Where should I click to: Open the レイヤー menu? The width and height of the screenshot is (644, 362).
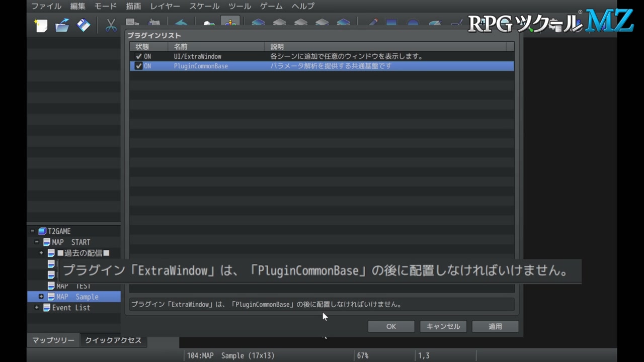pos(165,6)
